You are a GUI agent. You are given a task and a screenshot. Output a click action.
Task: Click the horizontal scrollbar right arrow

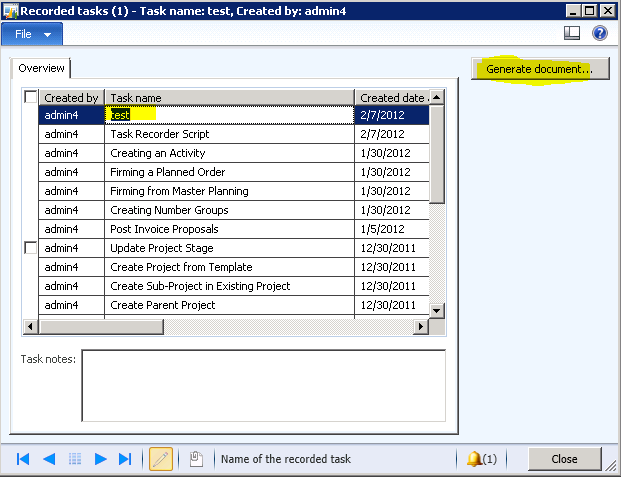(421, 327)
